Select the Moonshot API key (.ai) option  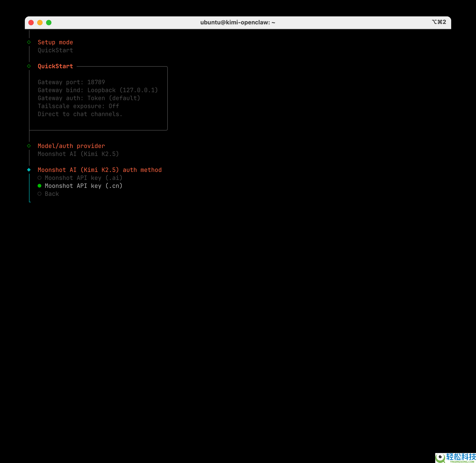pos(80,178)
